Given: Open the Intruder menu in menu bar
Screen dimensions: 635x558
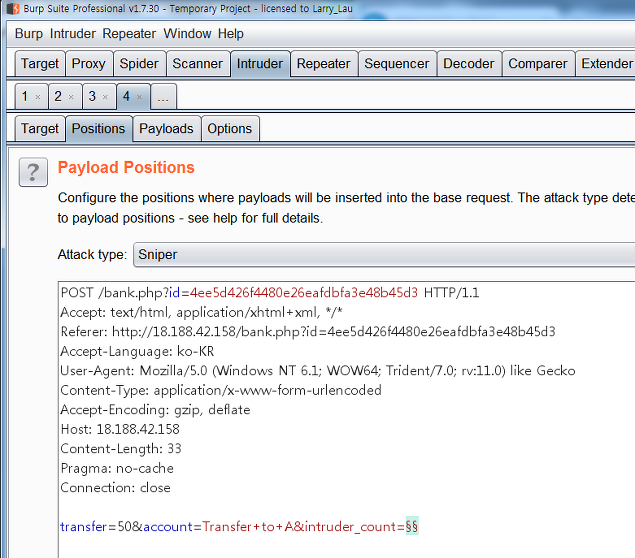Looking at the screenshot, I should tap(73, 34).
